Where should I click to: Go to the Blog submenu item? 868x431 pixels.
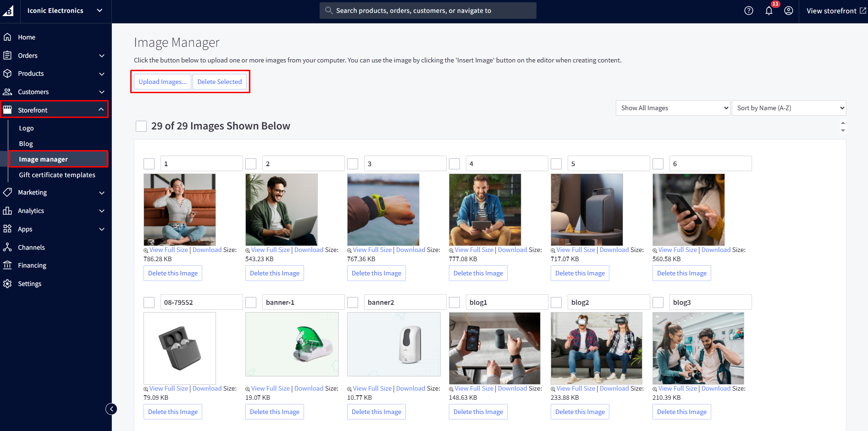point(26,144)
